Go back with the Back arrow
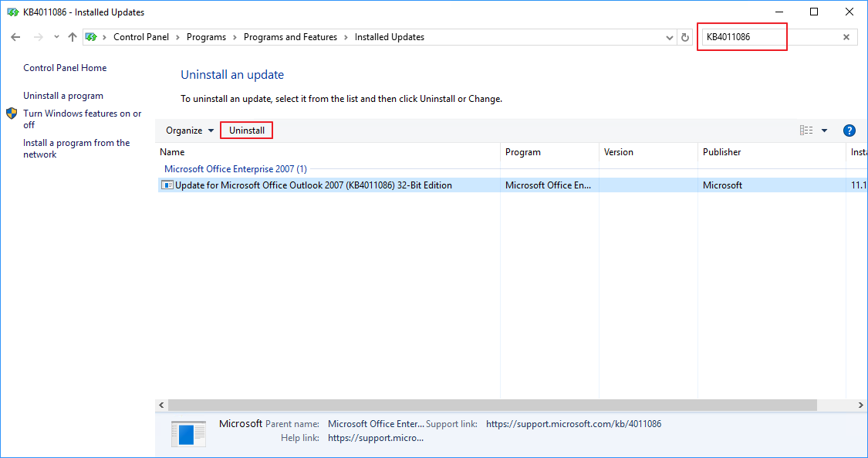This screenshot has width=868, height=458. 15,37
